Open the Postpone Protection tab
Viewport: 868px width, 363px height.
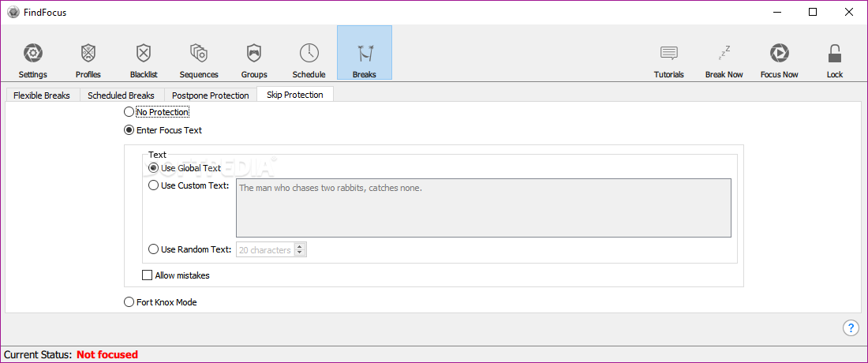point(211,95)
